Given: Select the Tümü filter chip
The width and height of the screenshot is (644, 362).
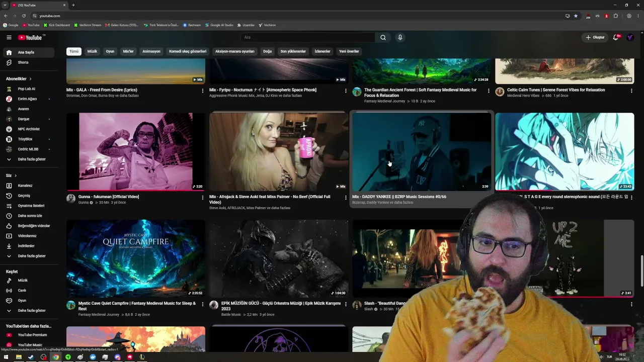Looking at the screenshot, I should 74,51.
